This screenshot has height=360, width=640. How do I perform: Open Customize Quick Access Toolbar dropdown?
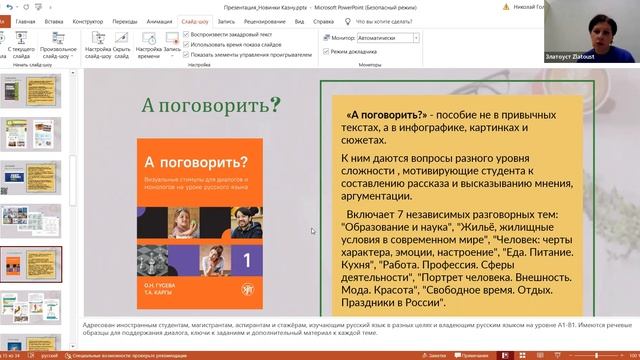[x=50, y=7]
